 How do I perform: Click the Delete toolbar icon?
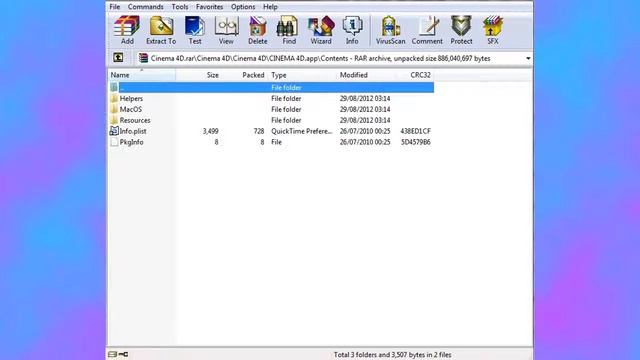click(x=258, y=30)
